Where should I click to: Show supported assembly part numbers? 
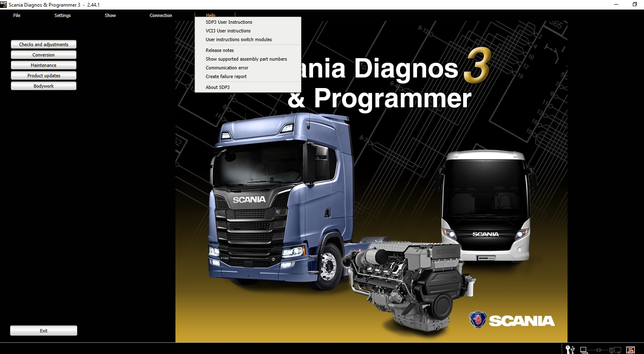(246, 59)
